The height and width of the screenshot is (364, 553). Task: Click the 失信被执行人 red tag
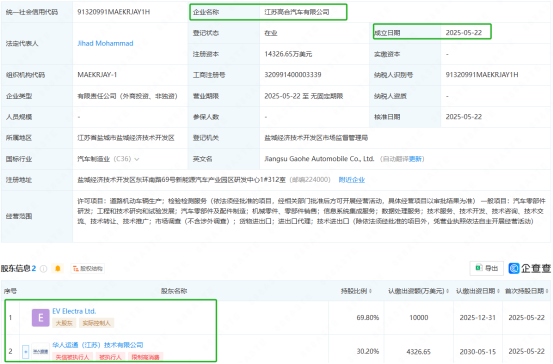72,357
